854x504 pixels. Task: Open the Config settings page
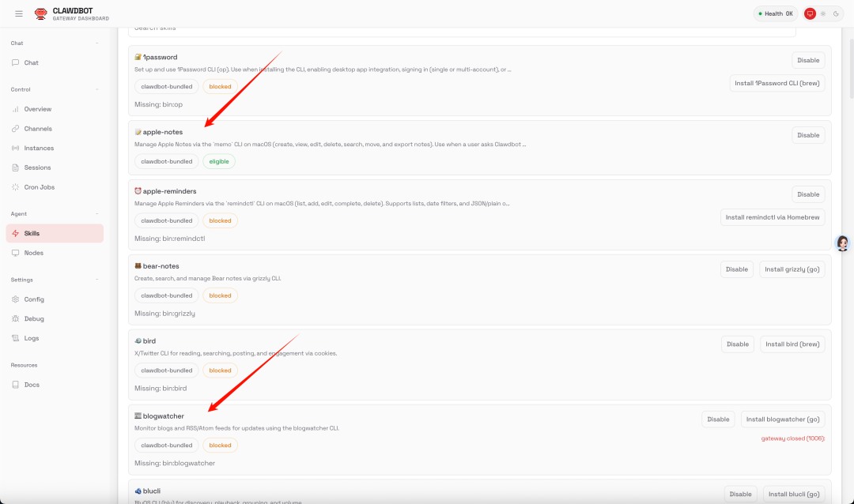(55, 299)
